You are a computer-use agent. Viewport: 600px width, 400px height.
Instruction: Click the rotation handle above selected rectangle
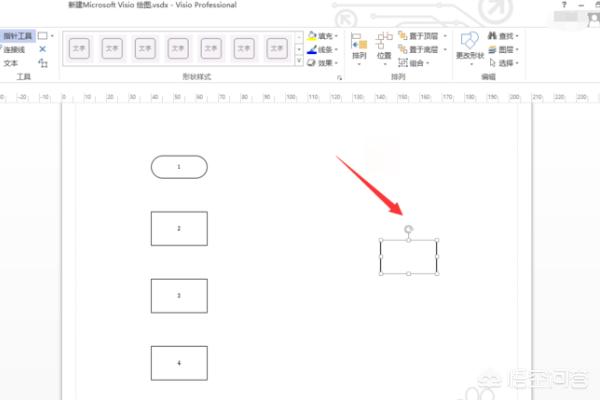[x=409, y=229]
